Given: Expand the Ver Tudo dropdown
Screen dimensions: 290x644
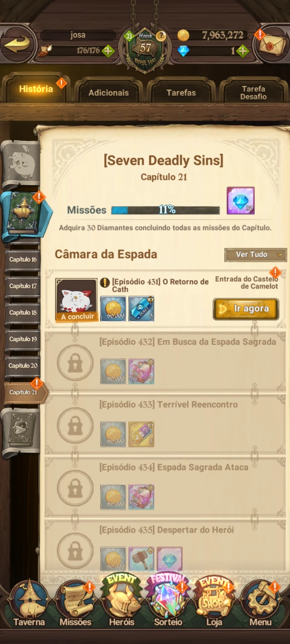Looking at the screenshot, I should (255, 254).
